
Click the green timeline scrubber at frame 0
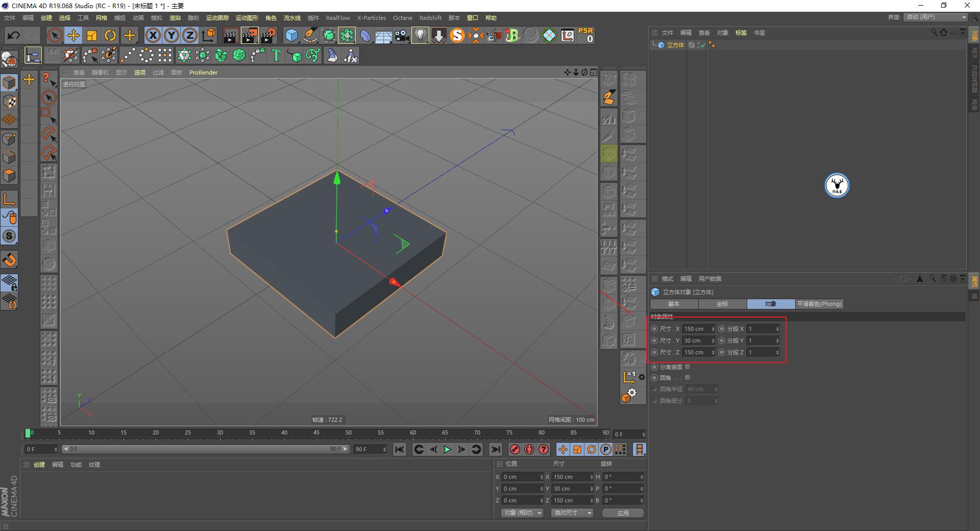(x=28, y=433)
